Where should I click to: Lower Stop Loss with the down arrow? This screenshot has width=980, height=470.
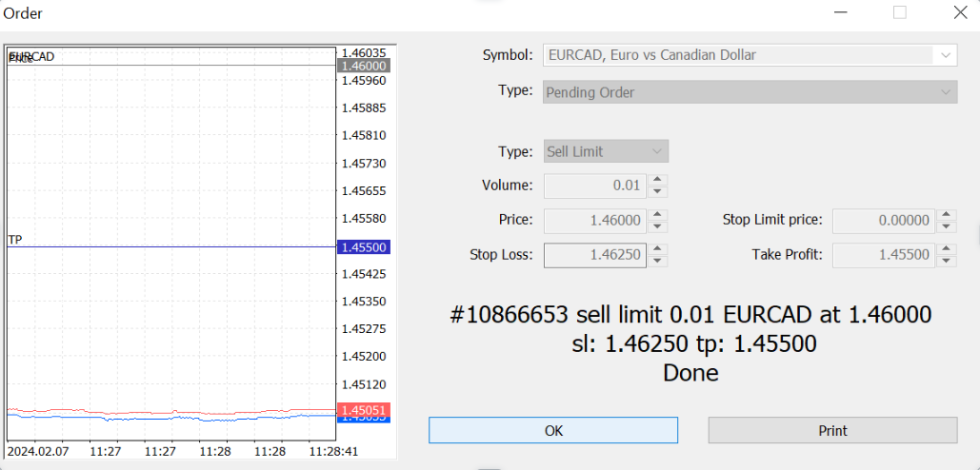(657, 261)
